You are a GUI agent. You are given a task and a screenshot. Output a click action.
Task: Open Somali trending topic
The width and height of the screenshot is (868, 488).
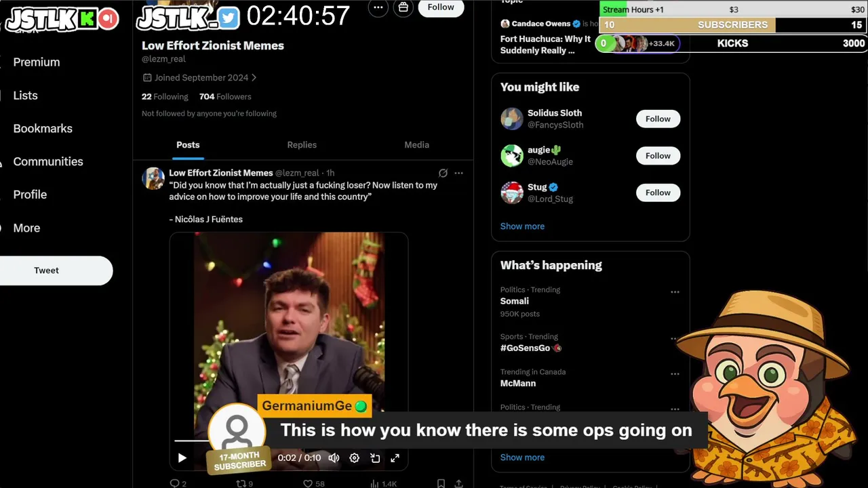[515, 301]
